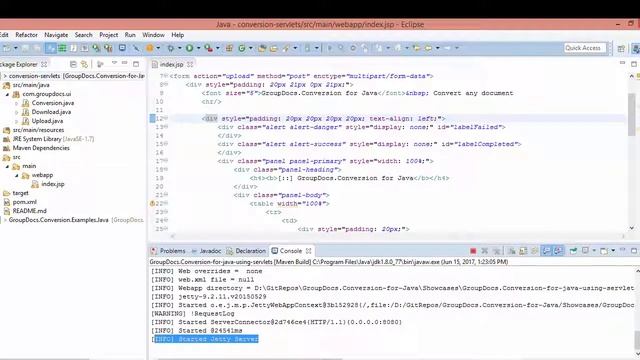Click the blue monitor toolbar icon
The width and height of the screenshot is (640, 360).
pyautogui.click(x=122, y=48)
